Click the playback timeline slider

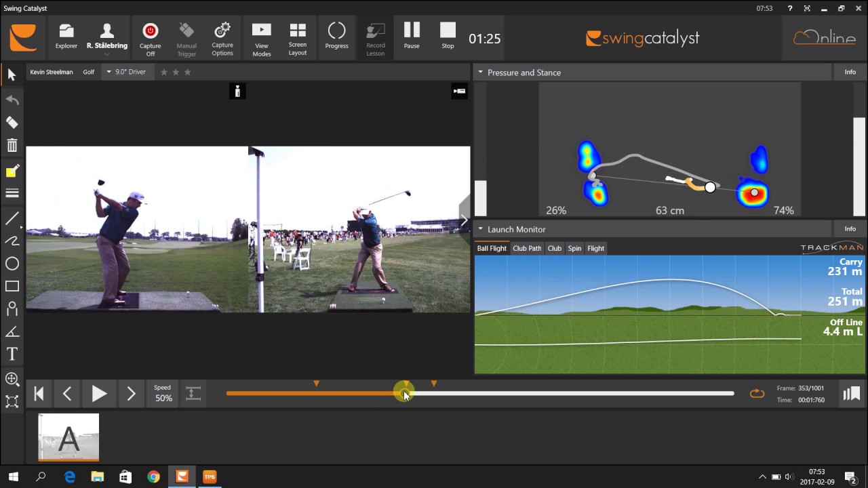point(480,393)
